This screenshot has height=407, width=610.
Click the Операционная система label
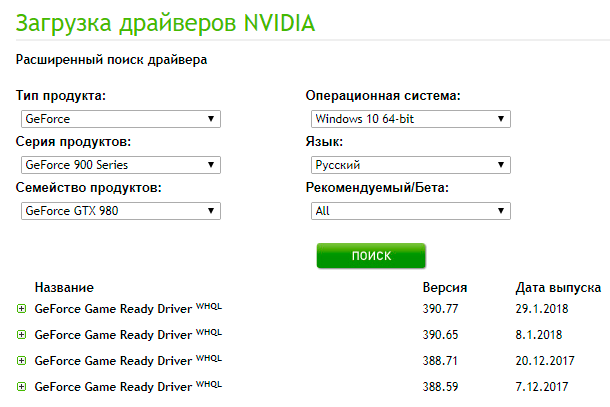(x=383, y=96)
